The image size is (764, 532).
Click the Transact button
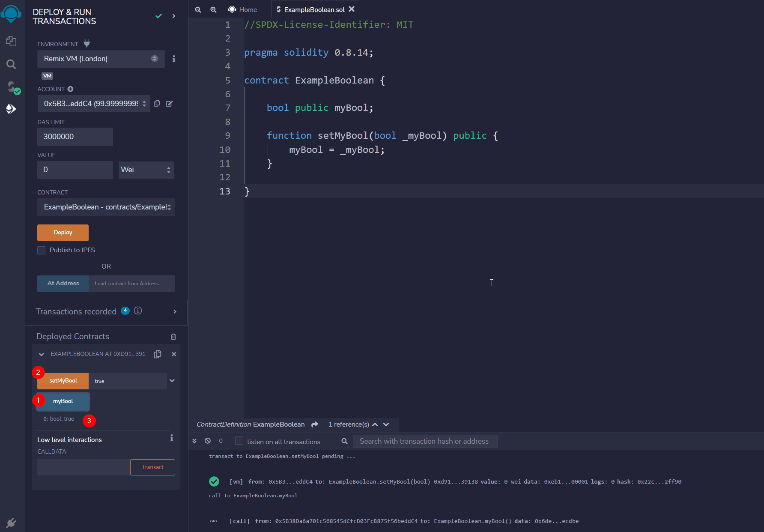coord(152,467)
